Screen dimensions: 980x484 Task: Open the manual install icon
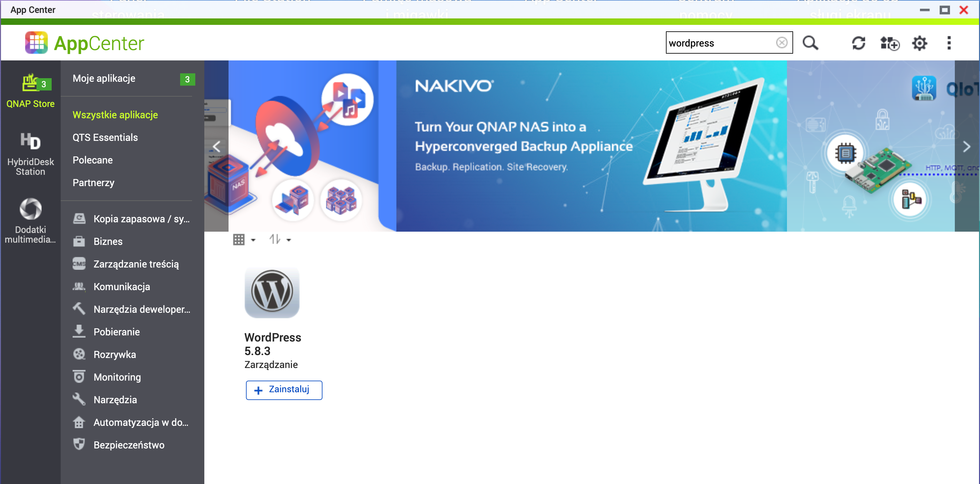tap(889, 43)
